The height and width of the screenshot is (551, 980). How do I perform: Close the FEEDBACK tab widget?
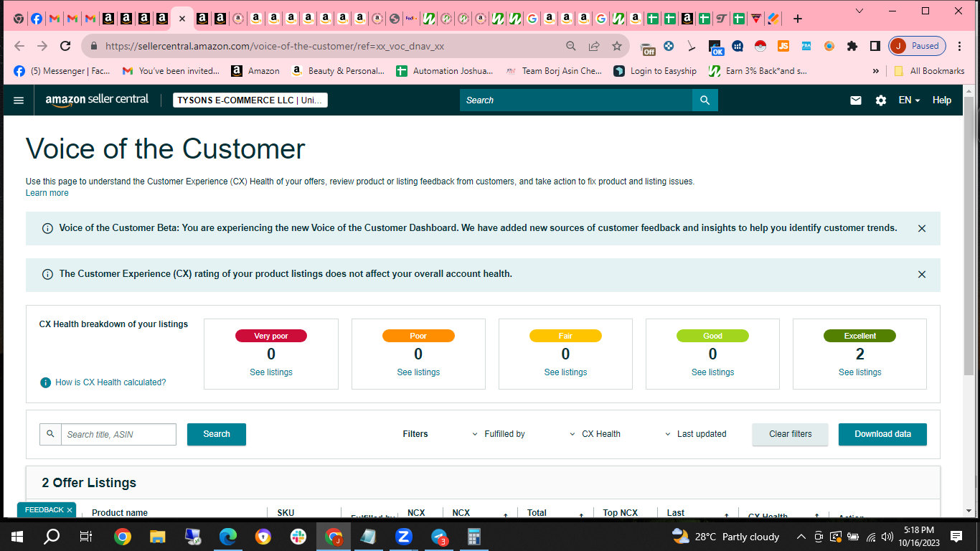[x=70, y=510]
